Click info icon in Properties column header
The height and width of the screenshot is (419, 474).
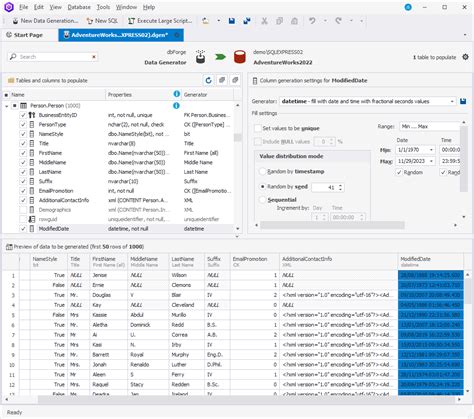click(x=177, y=94)
